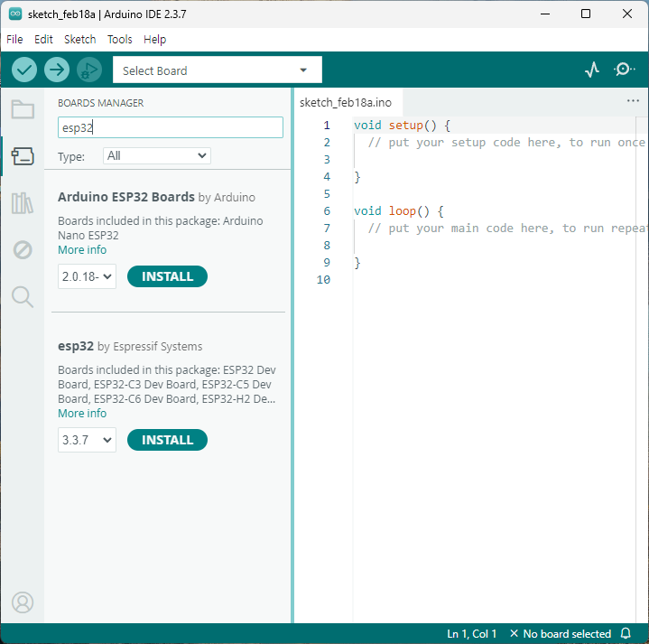Click the Arduino logo in title bar
This screenshot has width=649, height=644.
(15, 14)
